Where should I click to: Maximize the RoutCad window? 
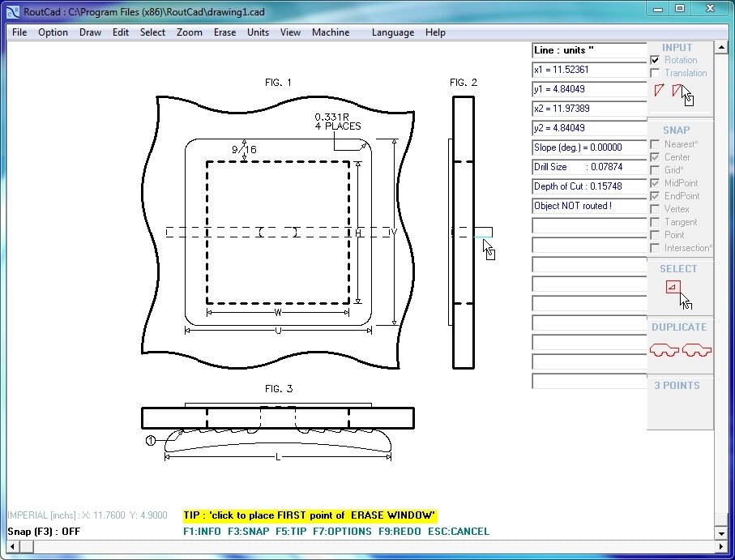pyautogui.click(x=680, y=8)
